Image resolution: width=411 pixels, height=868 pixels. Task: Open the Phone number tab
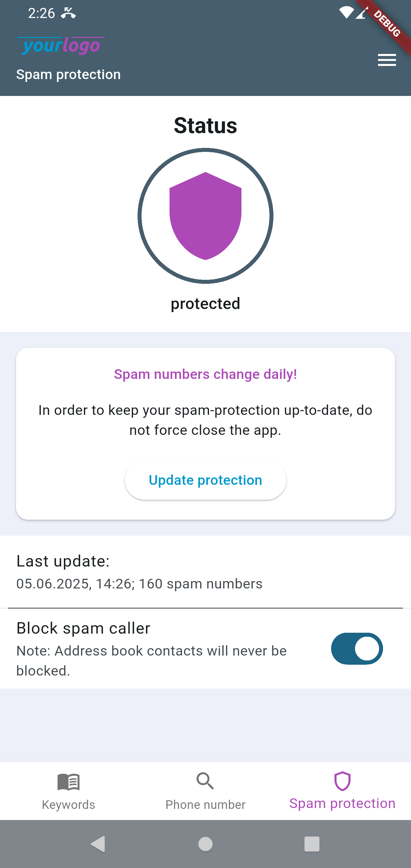pyautogui.click(x=205, y=804)
